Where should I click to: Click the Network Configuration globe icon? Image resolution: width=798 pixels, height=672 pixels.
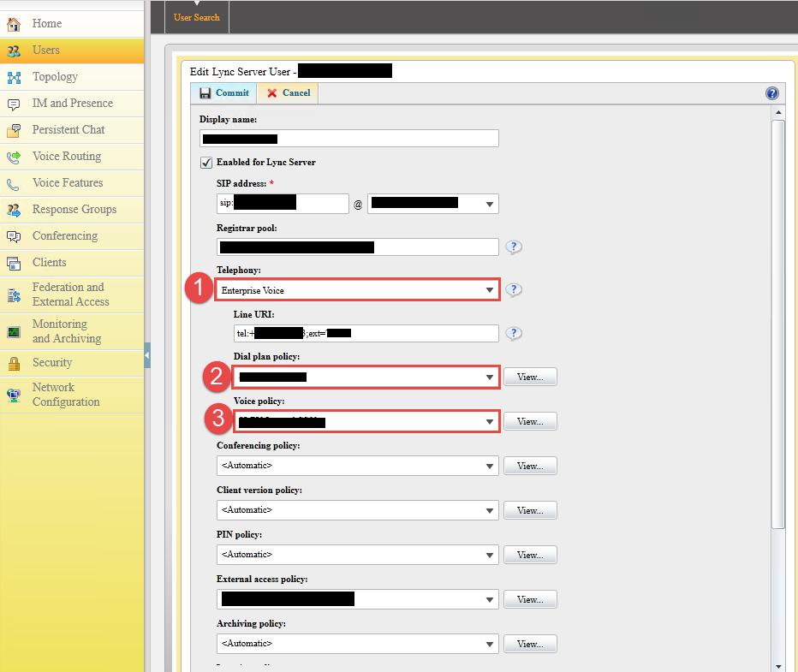click(x=14, y=395)
